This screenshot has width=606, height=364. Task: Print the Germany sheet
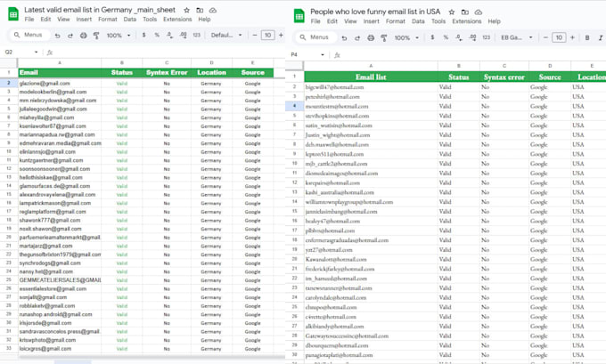(84, 36)
